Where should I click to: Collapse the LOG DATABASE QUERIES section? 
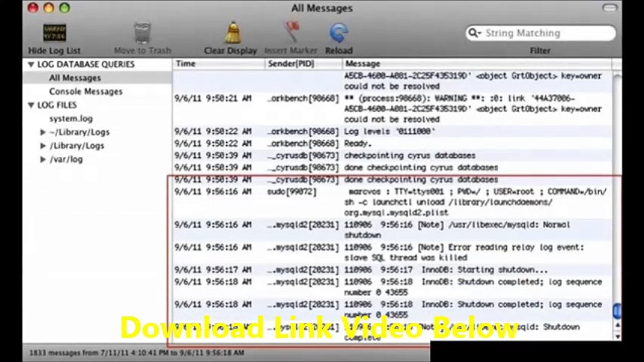pos(31,64)
